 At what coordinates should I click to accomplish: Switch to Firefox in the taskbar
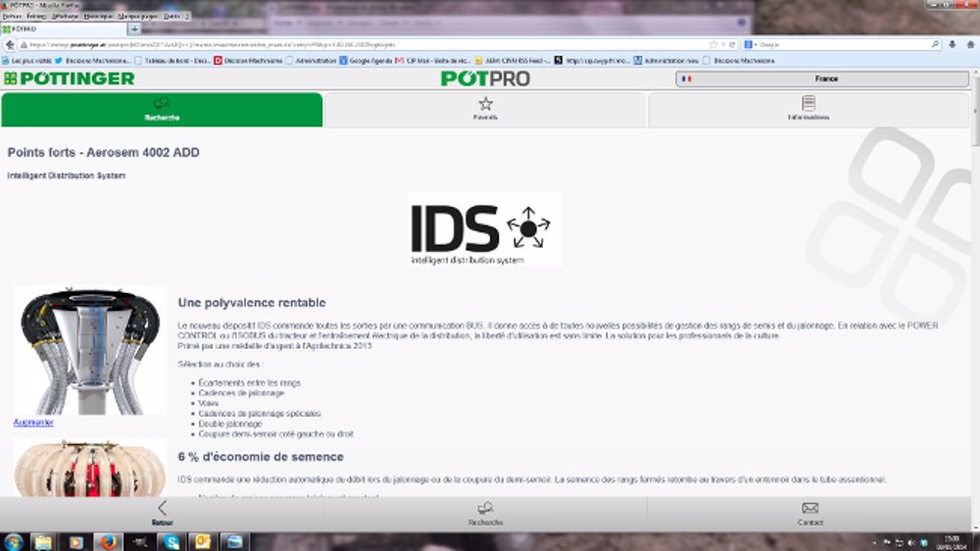pyautogui.click(x=108, y=541)
